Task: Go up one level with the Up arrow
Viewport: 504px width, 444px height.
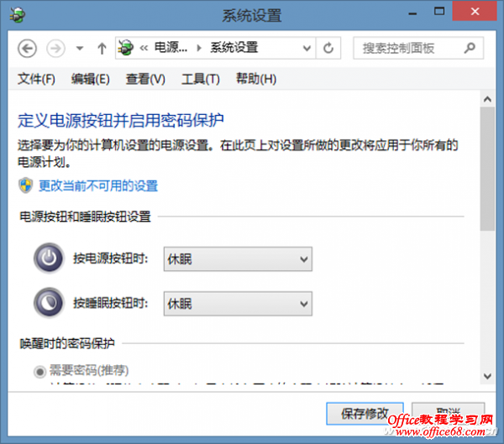Action: click(102, 49)
